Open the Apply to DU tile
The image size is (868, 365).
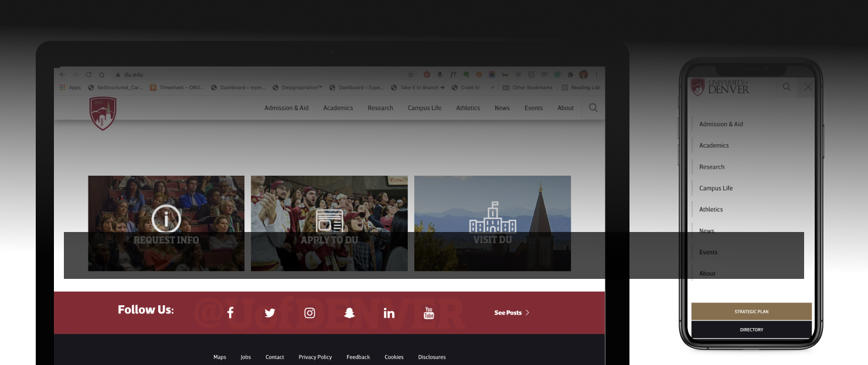point(329,223)
